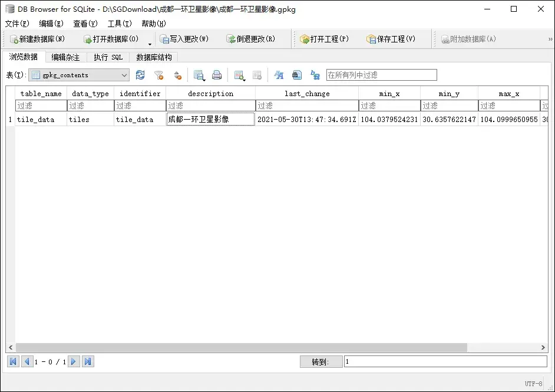The height and width of the screenshot is (392, 555).
Task: Select the 成都一环卫星影像 description cell
Action: click(x=210, y=119)
